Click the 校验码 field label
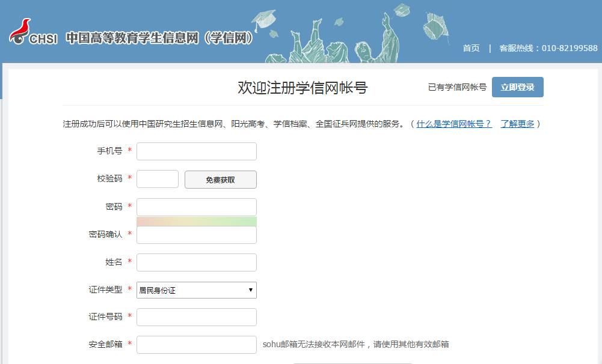This screenshot has width=602, height=364. (109, 179)
